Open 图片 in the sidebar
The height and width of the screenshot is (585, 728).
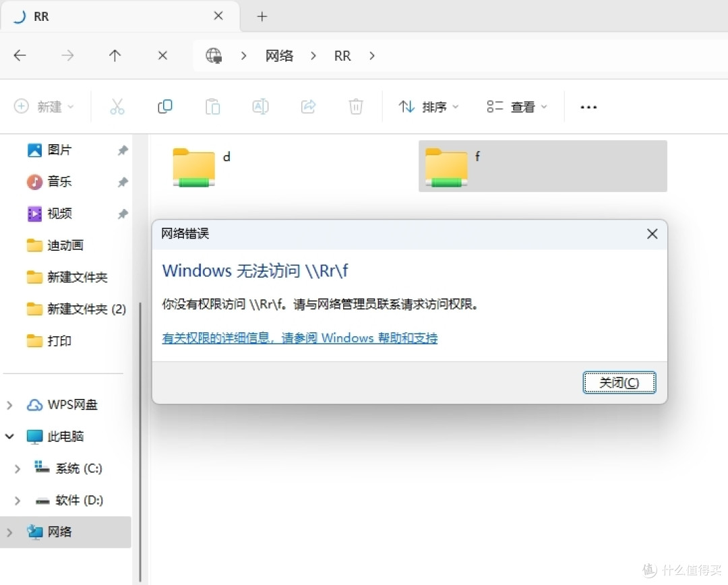49,150
